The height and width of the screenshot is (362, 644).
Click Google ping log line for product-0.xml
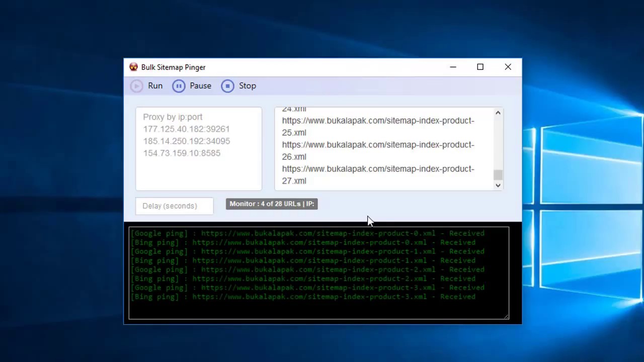click(x=307, y=233)
